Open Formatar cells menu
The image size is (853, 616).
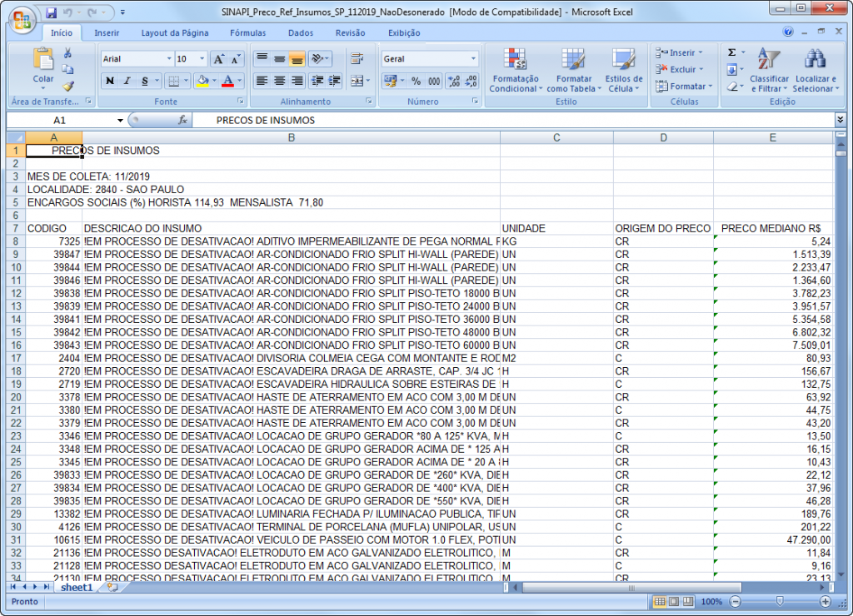[683, 87]
